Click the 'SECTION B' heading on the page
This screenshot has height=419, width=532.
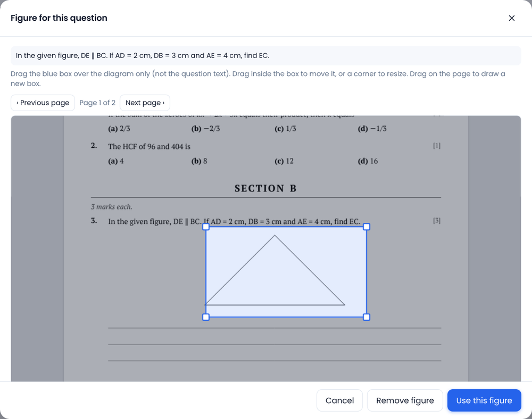pos(265,188)
